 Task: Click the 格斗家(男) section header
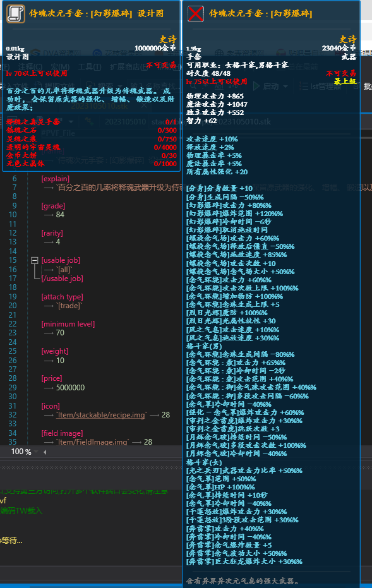[204, 346]
